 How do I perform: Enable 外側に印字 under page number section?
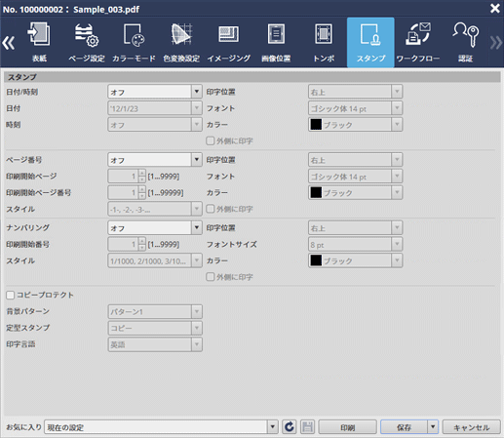coord(211,209)
